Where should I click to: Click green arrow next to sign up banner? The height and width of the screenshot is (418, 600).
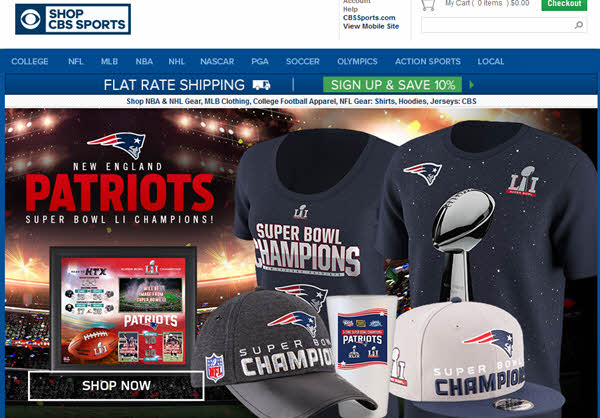[471, 85]
